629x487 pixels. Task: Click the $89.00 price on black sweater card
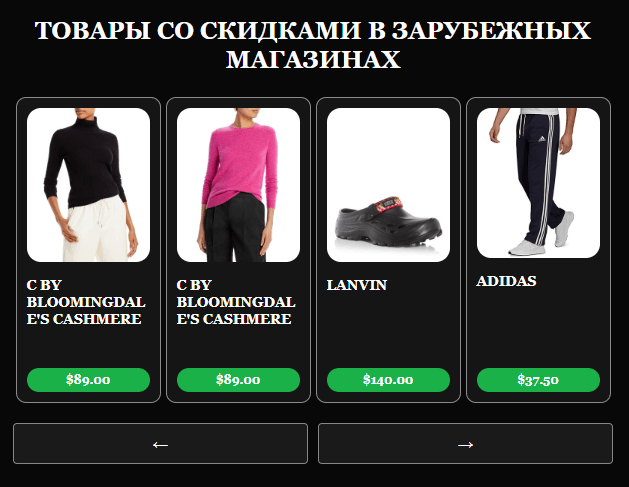pos(88,380)
